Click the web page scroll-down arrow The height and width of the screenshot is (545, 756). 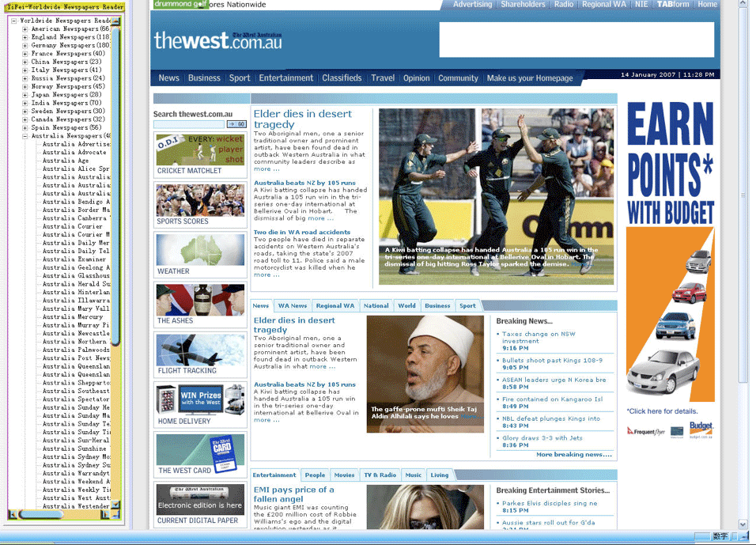click(x=743, y=524)
